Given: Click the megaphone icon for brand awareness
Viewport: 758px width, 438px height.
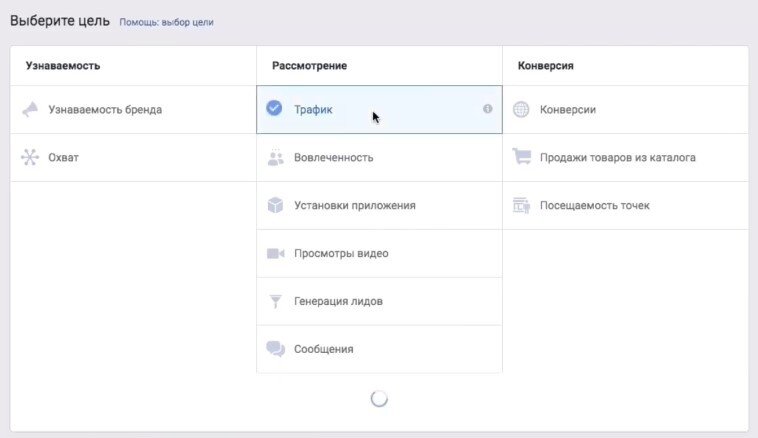Looking at the screenshot, I should pyautogui.click(x=30, y=110).
